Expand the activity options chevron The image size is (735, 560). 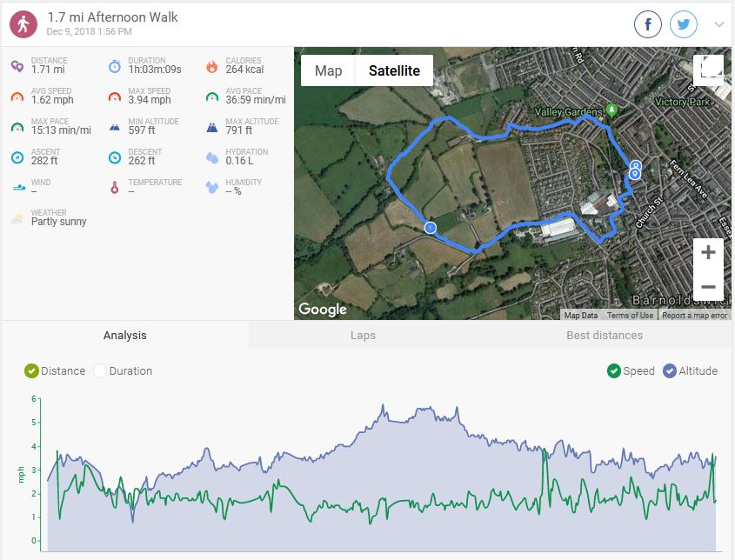(719, 24)
